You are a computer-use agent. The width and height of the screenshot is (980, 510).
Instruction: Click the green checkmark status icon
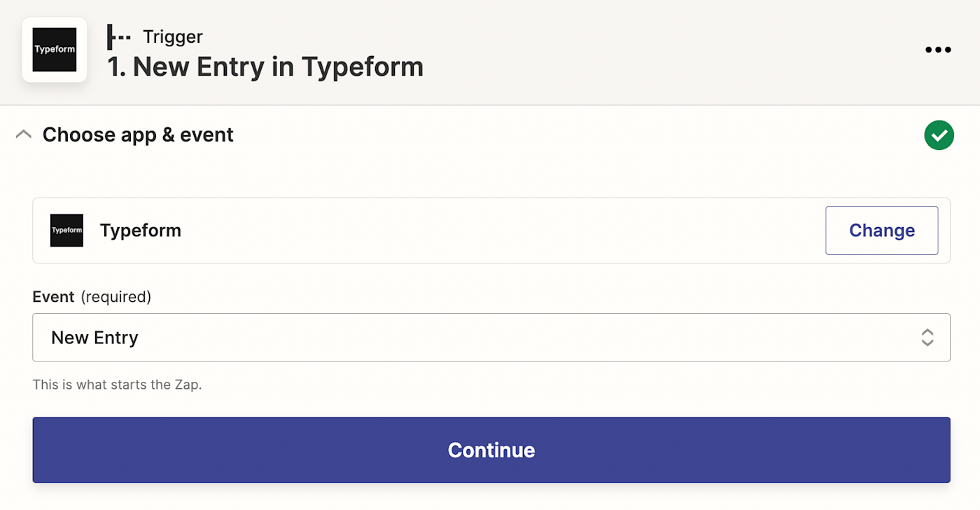[x=939, y=135]
